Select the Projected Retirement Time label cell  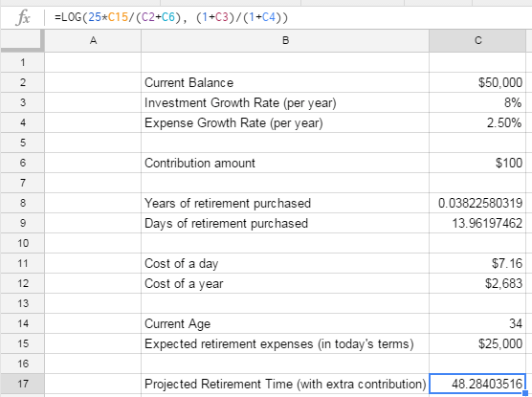point(285,384)
